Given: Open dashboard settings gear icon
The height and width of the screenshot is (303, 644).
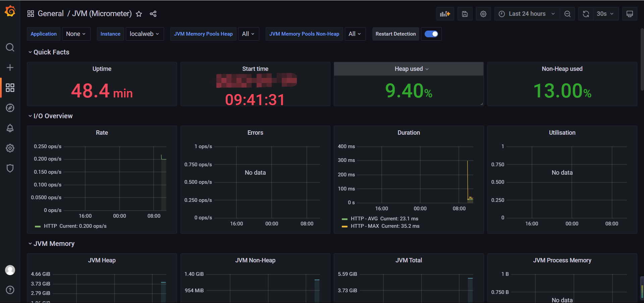Looking at the screenshot, I should click(x=483, y=14).
